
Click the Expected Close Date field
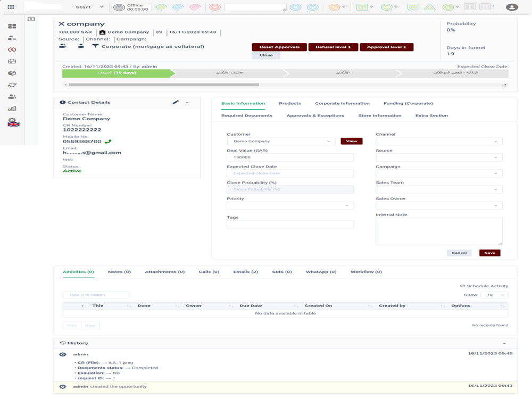(290, 173)
